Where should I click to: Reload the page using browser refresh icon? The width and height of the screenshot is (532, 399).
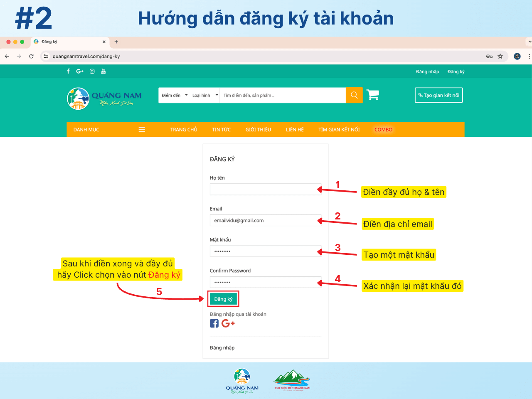click(31, 56)
